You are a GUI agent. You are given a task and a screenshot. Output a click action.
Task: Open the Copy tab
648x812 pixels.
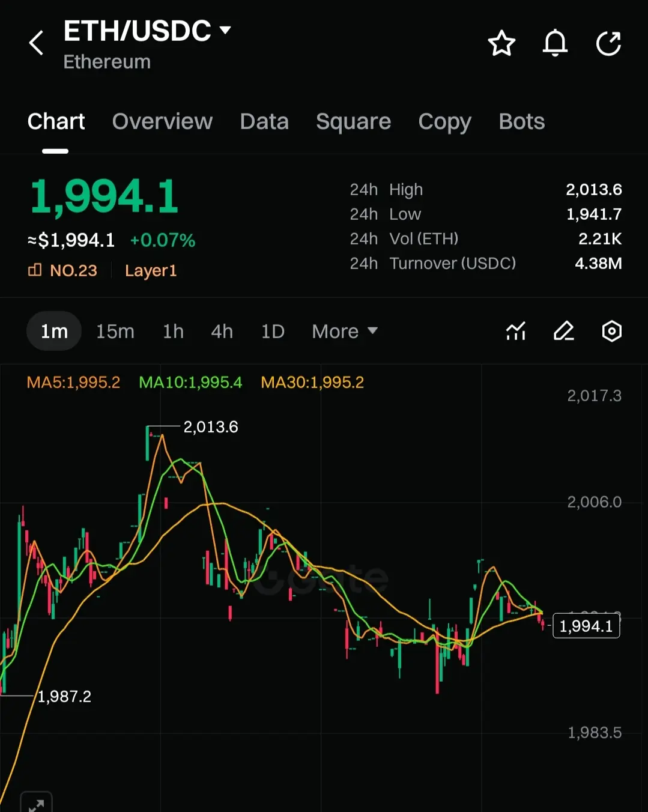pyautogui.click(x=444, y=122)
